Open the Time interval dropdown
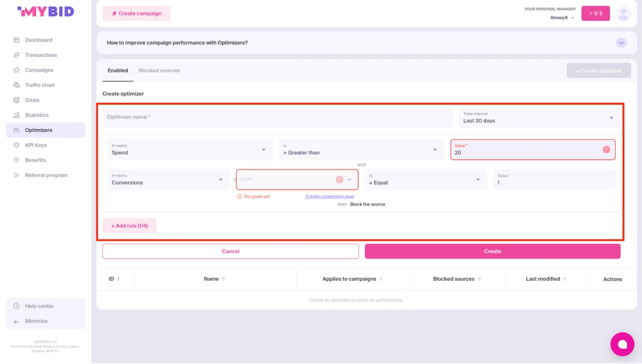The height and width of the screenshot is (364, 642). coord(538,117)
